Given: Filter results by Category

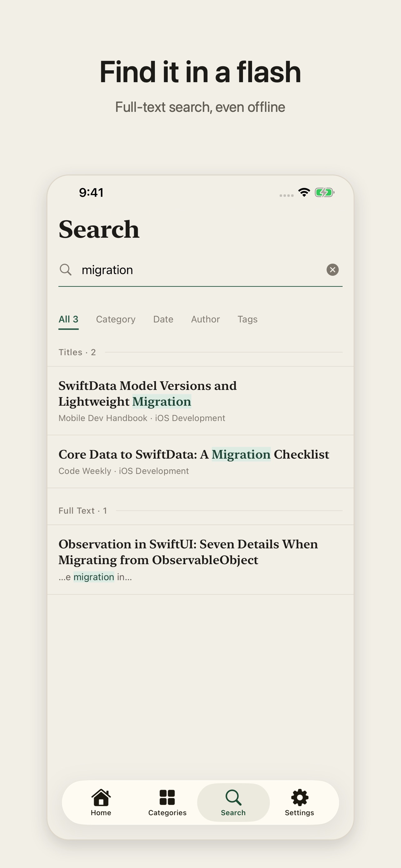Looking at the screenshot, I should pos(116,319).
